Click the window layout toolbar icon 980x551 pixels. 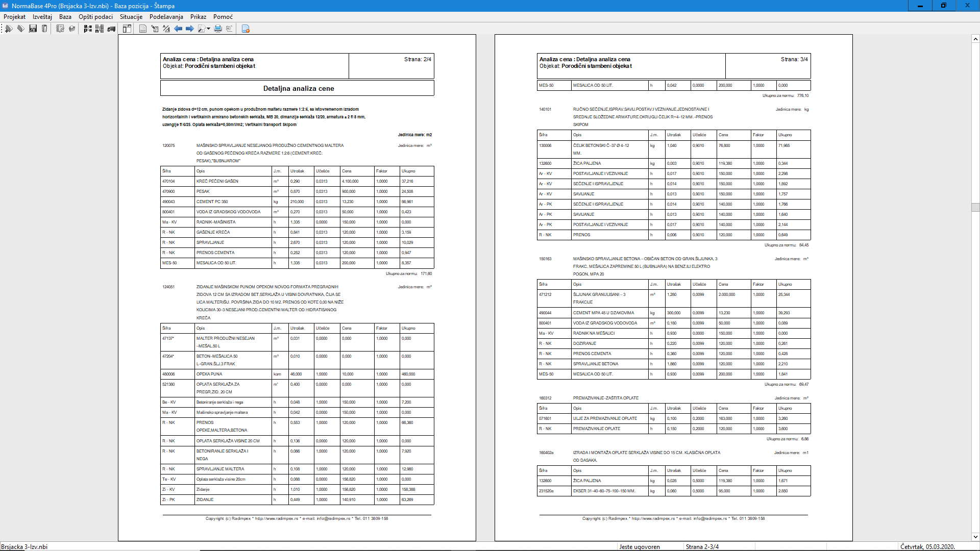pos(127,29)
